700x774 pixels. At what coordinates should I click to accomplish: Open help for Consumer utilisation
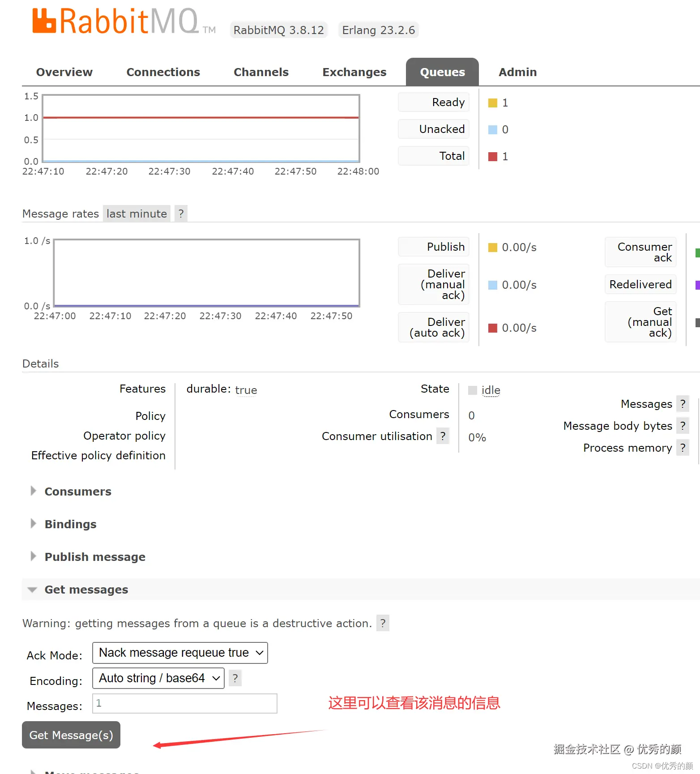tap(443, 436)
